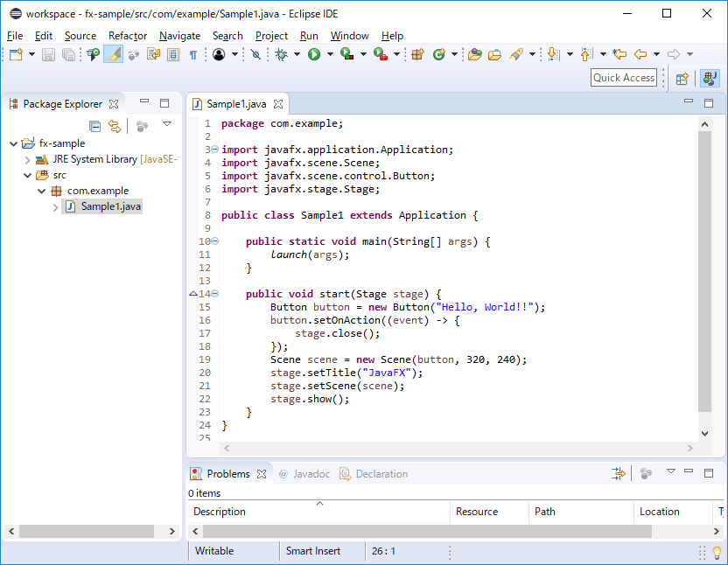Click the New wizard icon in the toolbar
The image size is (728, 565).
point(16,54)
